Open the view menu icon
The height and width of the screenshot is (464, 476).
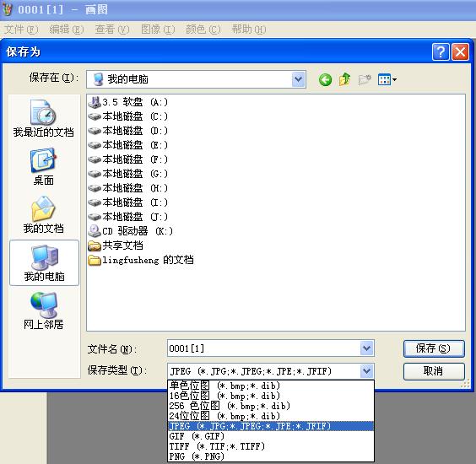click(387, 80)
